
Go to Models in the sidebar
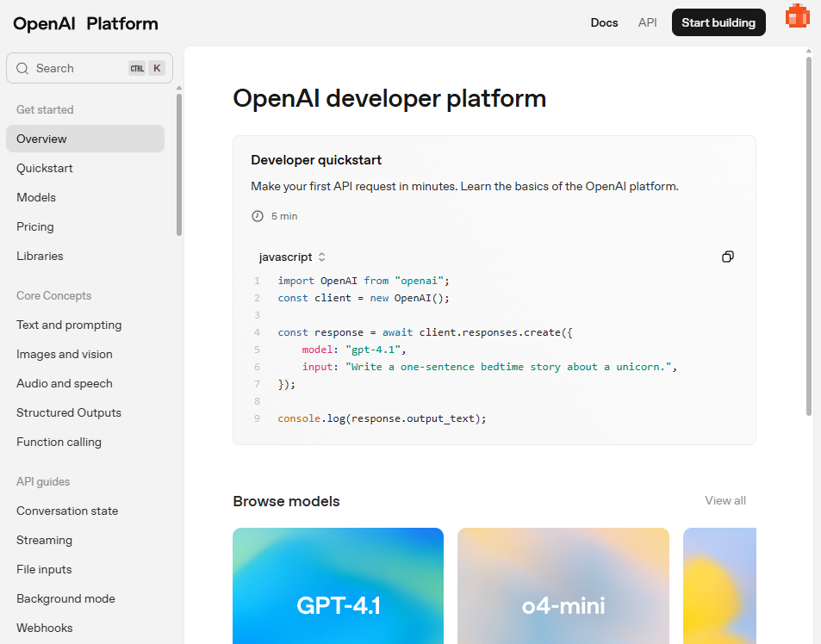(x=36, y=197)
